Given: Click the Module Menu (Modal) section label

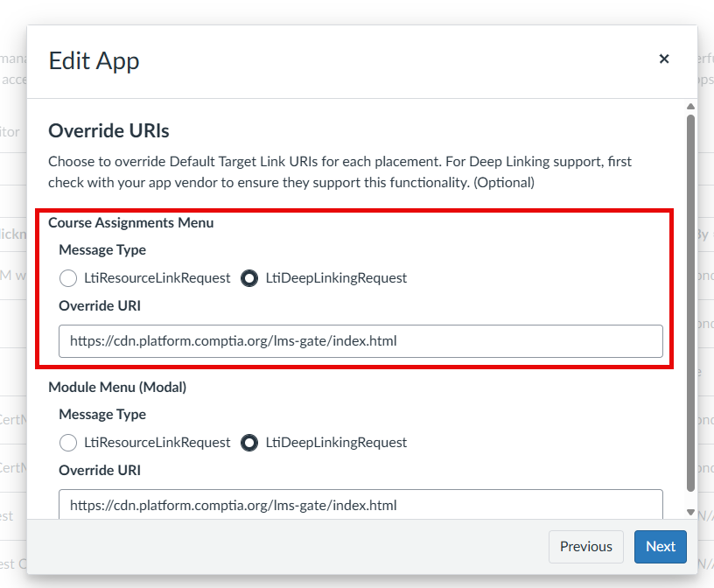Looking at the screenshot, I should click(117, 387).
